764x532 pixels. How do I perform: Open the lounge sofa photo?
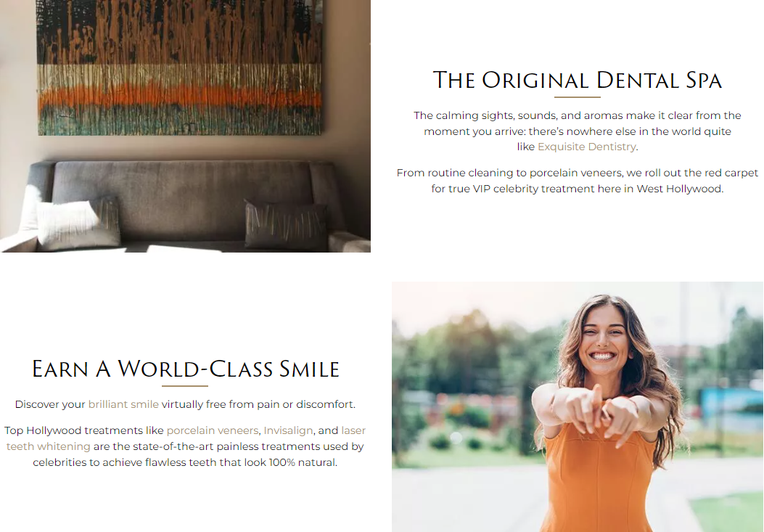[x=185, y=126]
